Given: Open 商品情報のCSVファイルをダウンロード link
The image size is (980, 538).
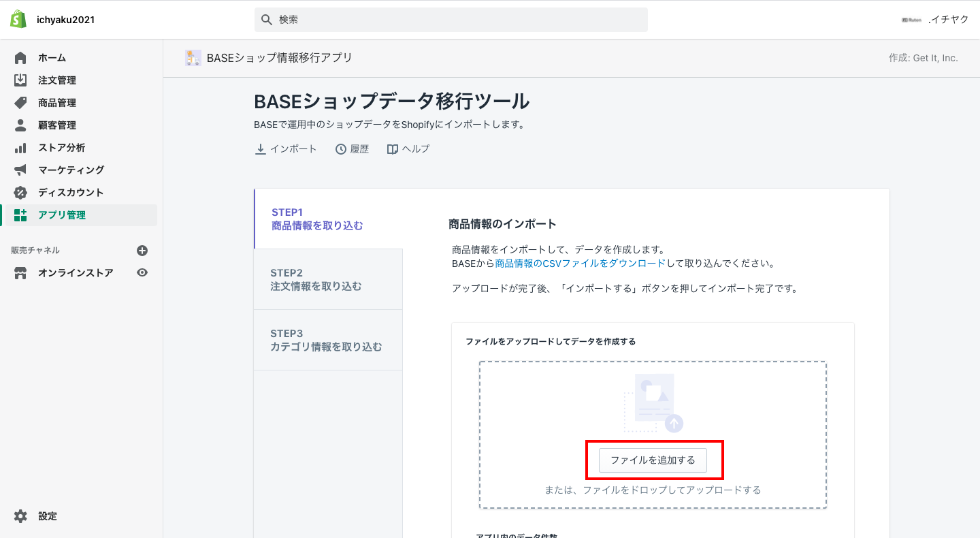Looking at the screenshot, I should point(581,263).
